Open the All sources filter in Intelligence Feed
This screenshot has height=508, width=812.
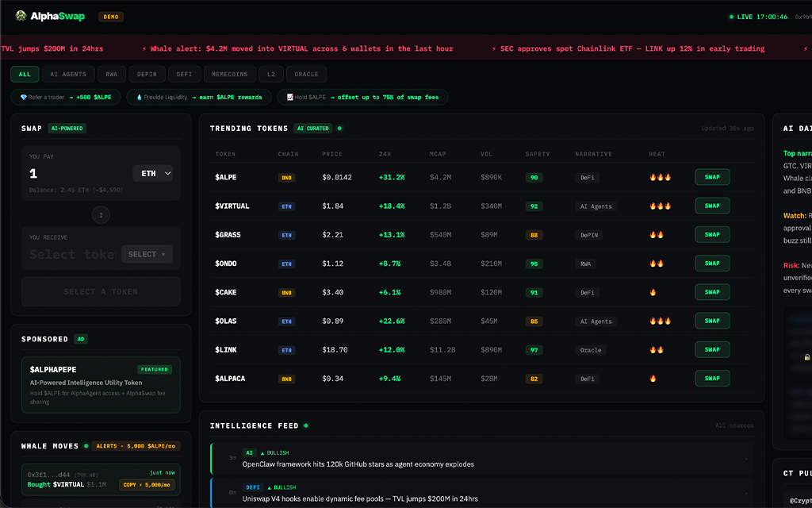734,425
